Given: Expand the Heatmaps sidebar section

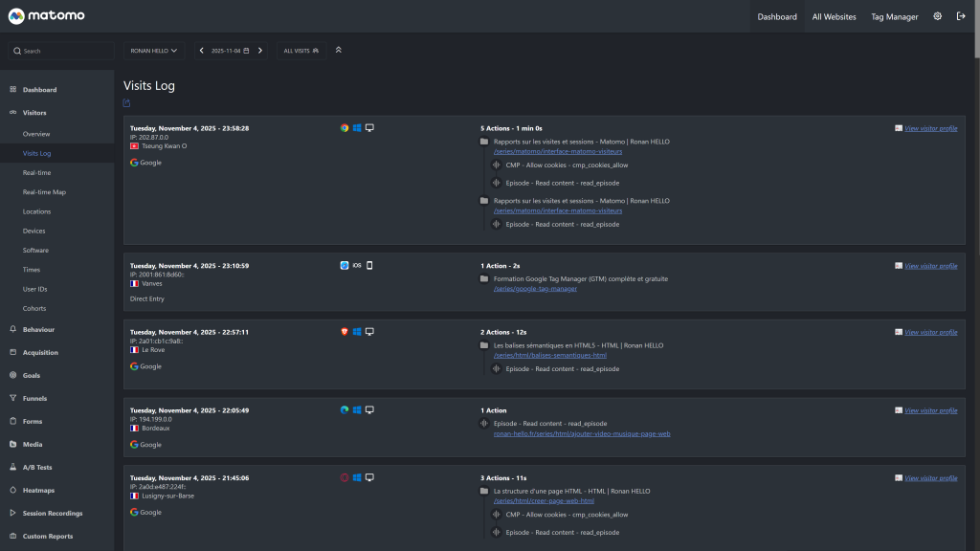Looking at the screenshot, I should pos(38,490).
